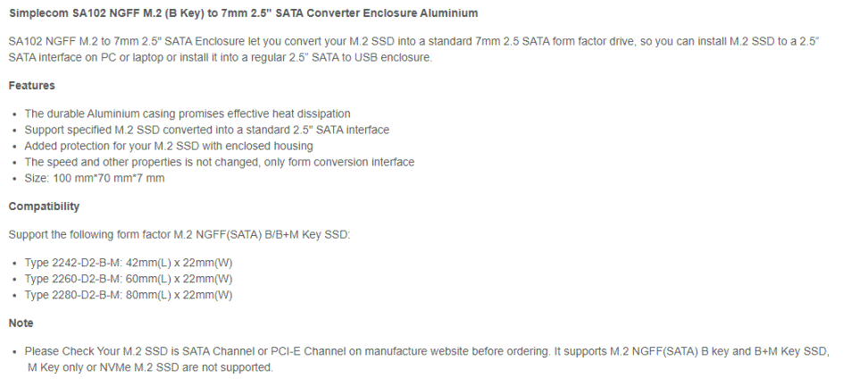
Task: Click the Features section heading
Action: click(31, 86)
